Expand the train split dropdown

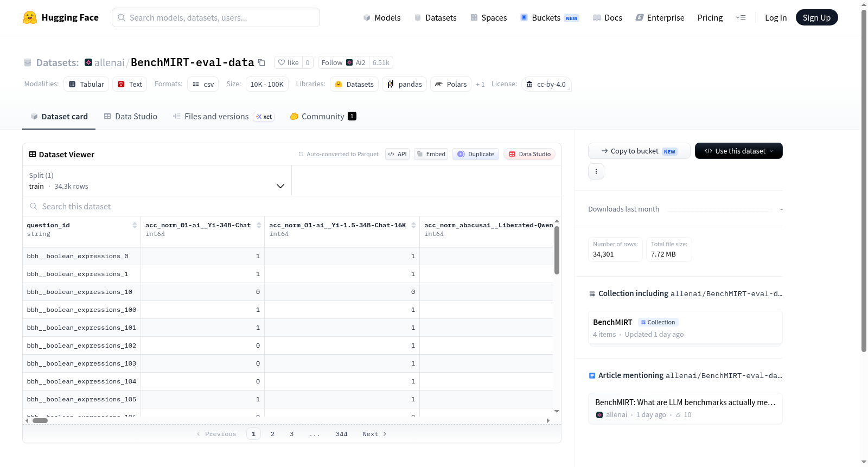[x=157, y=181]
